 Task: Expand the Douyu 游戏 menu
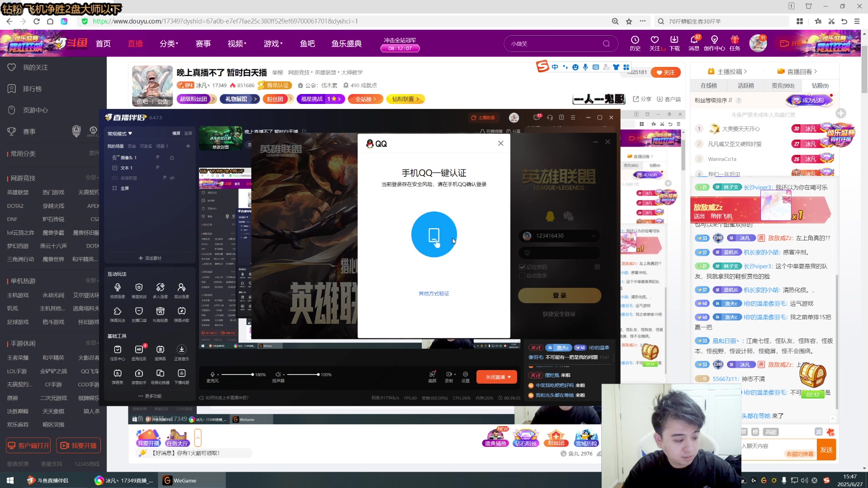click(273, 43)
